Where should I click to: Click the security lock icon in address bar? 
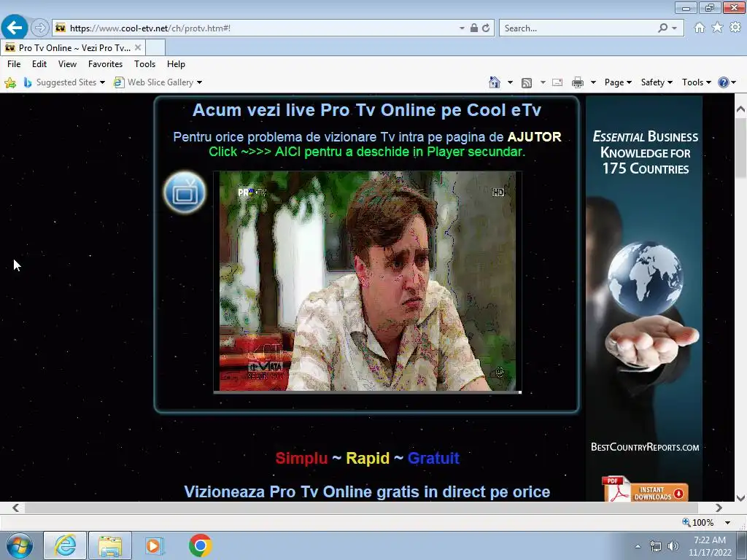tap(474, 28)
